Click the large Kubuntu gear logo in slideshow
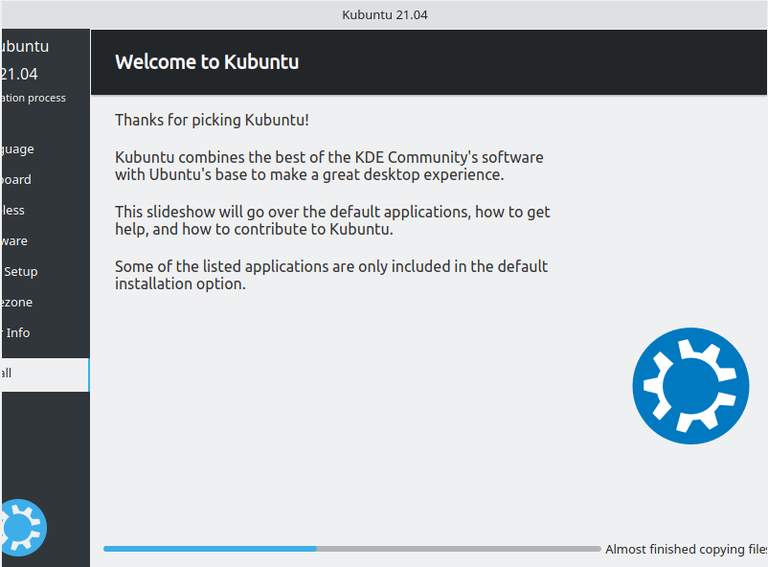Viewport: 768px width, 567px height. coord(690,385)
